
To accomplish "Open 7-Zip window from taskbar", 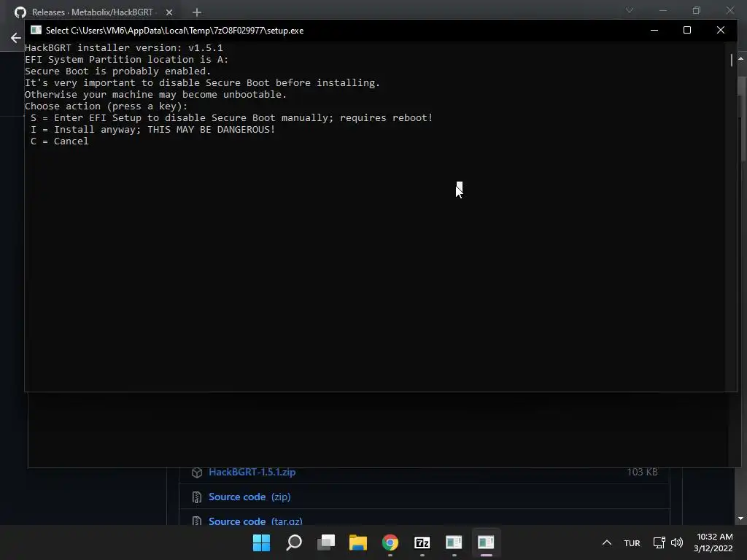I will point(422,542).
